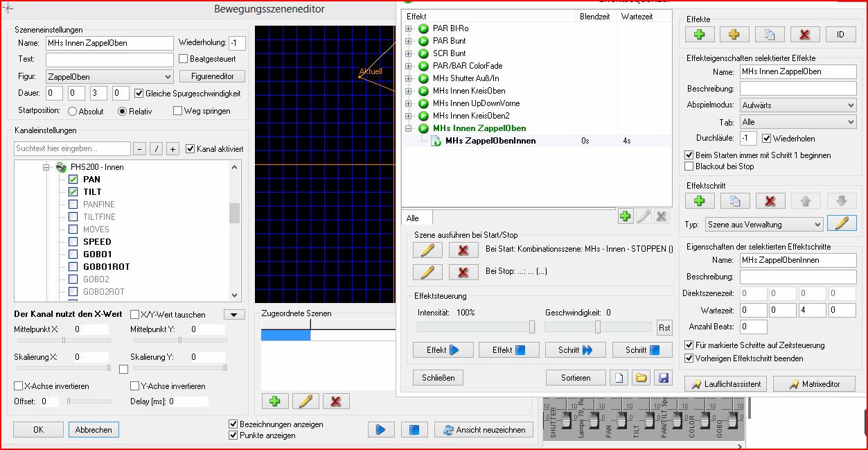
Task: Remove the Bei Stop scene with red X
Action: (463, 272)
